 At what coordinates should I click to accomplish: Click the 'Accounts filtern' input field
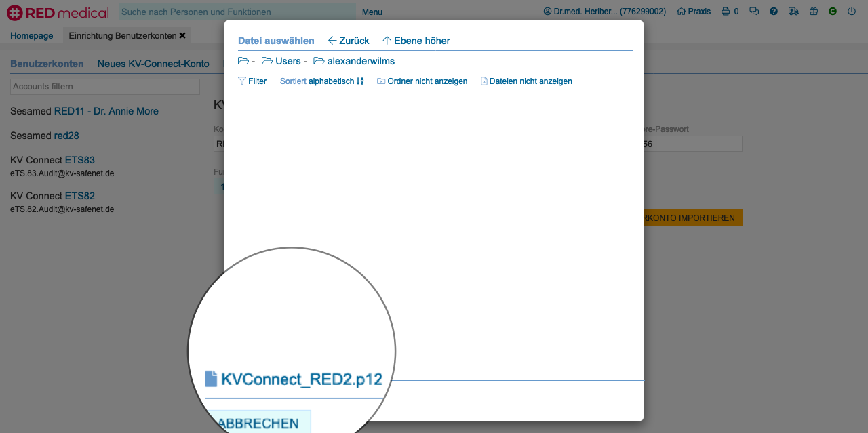pyautogui.click(x=105, y=87)
